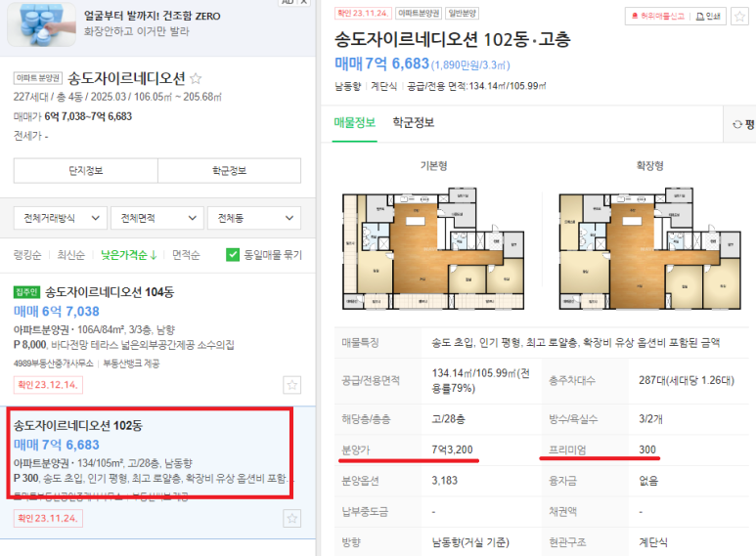
Task: Select the 매물정보 tab
Action: coord(354,122)
